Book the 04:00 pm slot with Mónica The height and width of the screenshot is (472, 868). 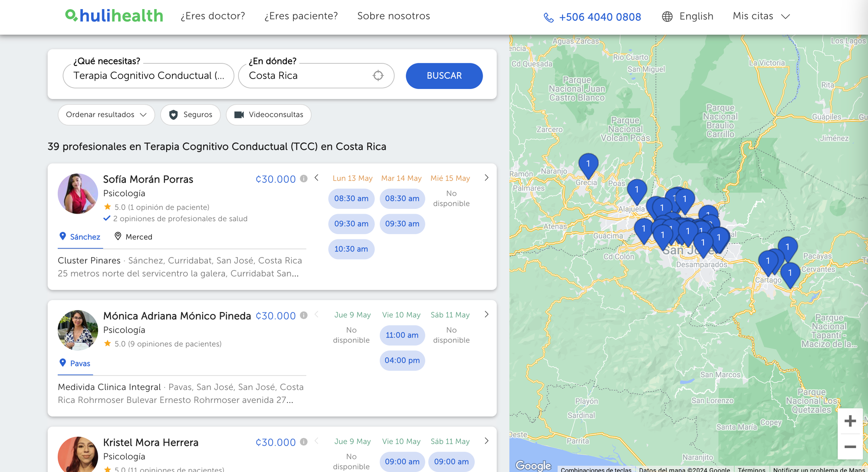click(402, 360)
